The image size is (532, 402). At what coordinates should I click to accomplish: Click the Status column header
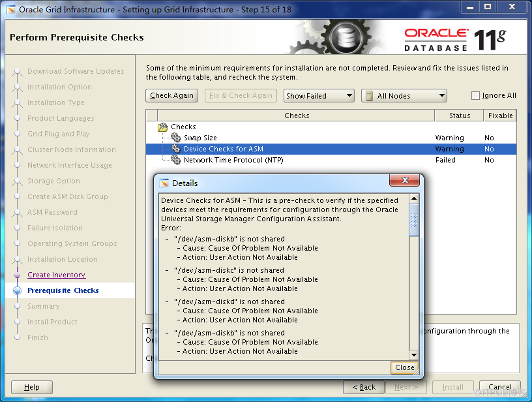(x=459, y=116)
